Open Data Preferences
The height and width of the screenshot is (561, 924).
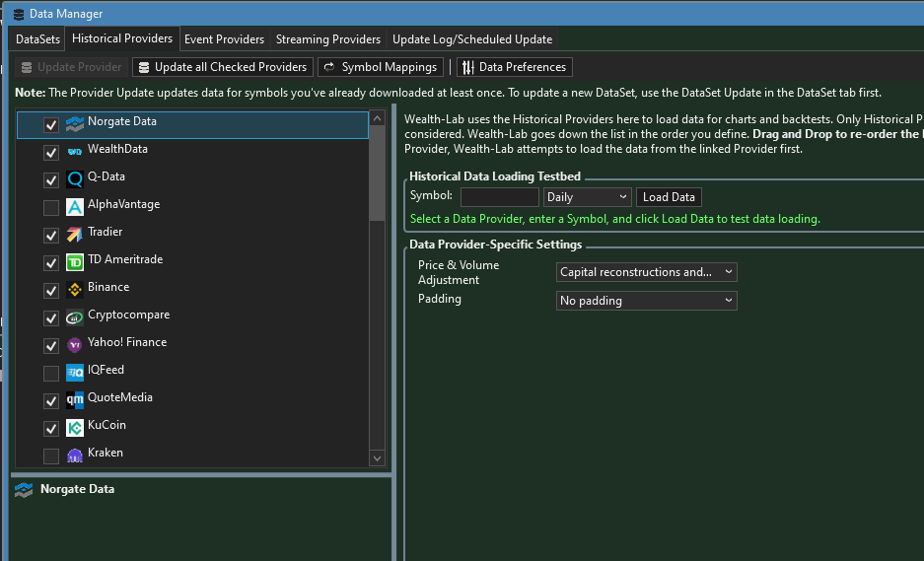(515, 67)
